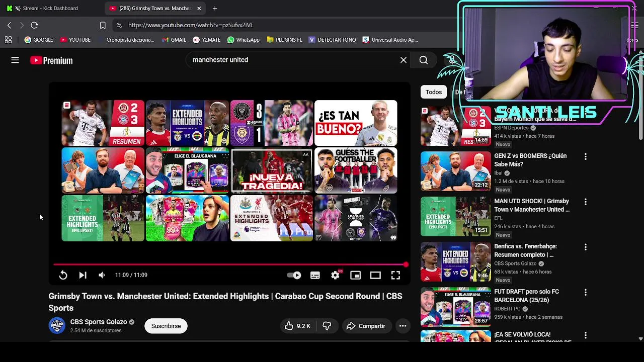This screenshot has width=644, height=362.
Task: Replay the finished video
Action: pyautogui.click(x=63, y=275)
